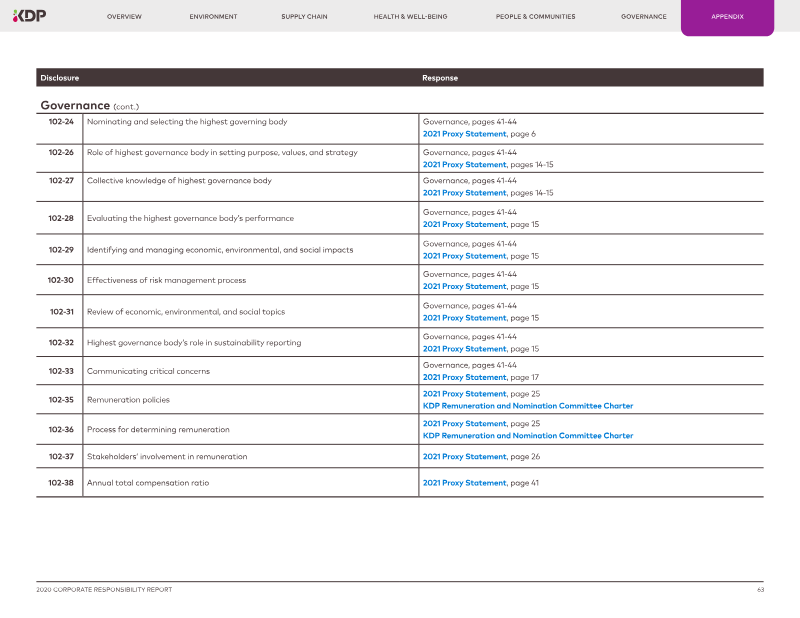Open 2021 Proxy Statement link for 102-37
The image size is (800, 618).
(464, 457)
